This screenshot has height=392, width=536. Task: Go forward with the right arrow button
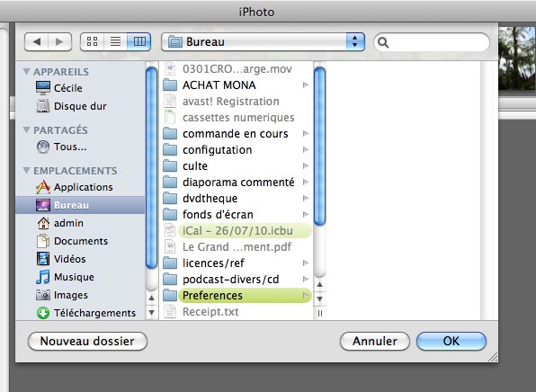[60, 41]
